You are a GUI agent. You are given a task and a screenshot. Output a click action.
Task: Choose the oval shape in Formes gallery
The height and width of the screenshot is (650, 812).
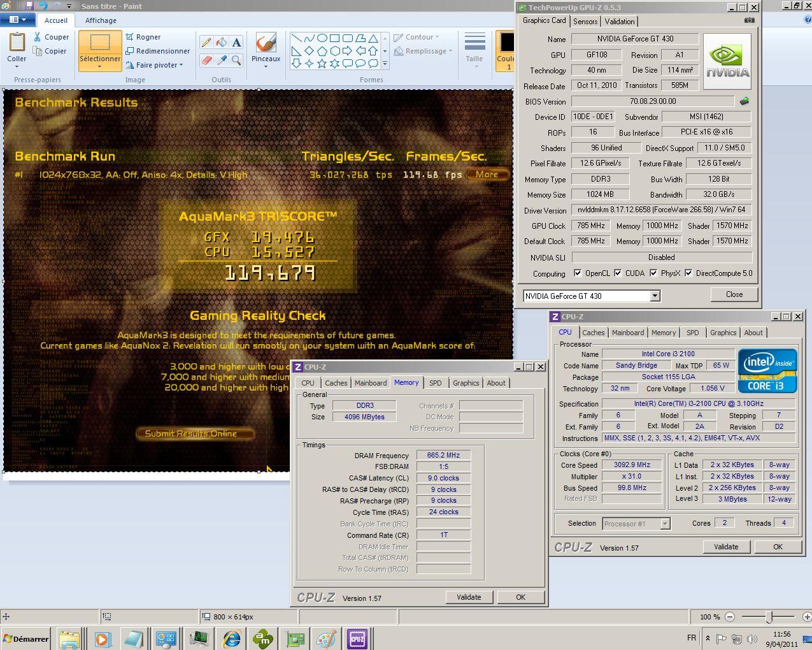click(322, 38)
